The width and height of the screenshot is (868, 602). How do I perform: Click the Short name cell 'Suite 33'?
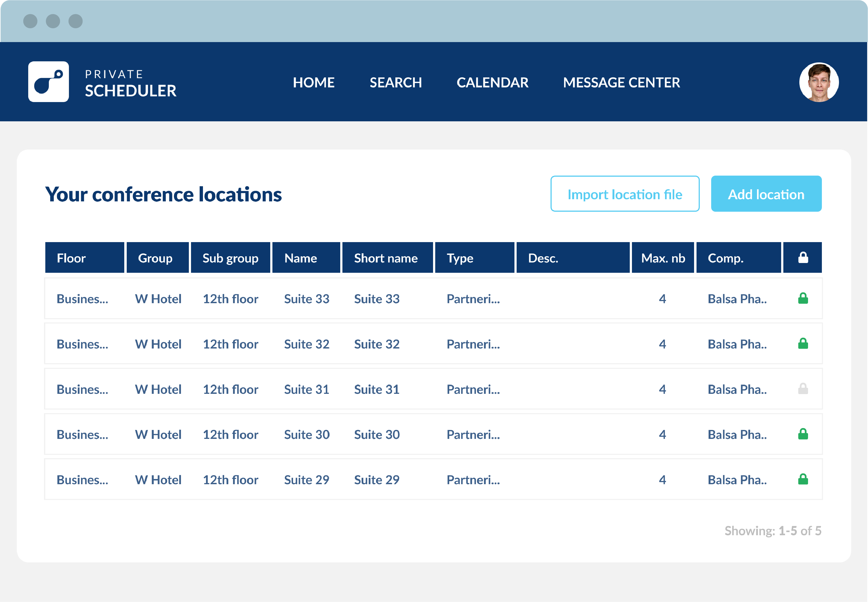point(377,299)
